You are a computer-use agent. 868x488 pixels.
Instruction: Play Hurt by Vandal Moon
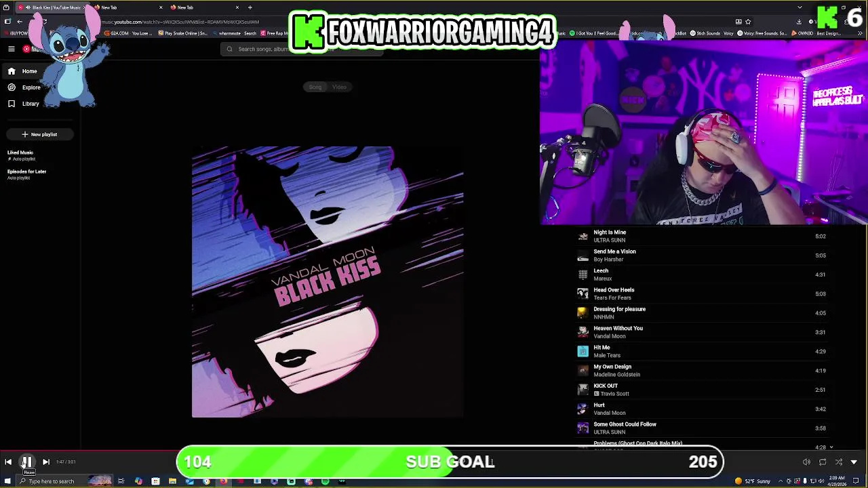click(x=702, y=409)
